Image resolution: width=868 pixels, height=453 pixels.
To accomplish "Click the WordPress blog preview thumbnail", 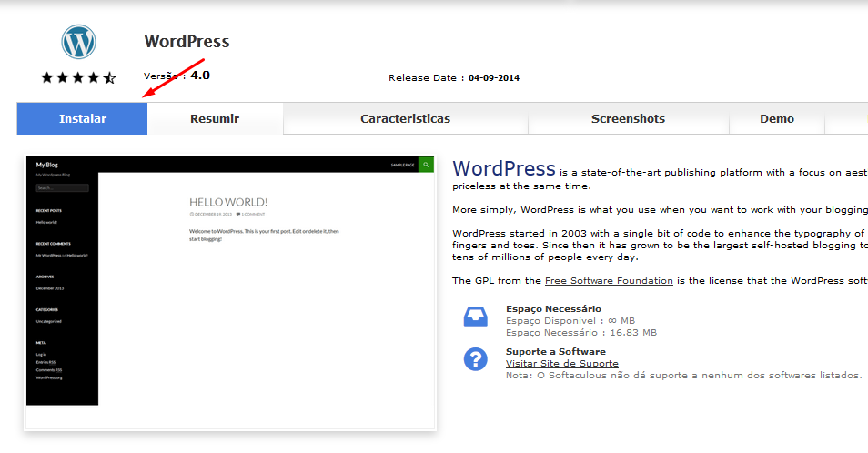I will pos(229,293).
